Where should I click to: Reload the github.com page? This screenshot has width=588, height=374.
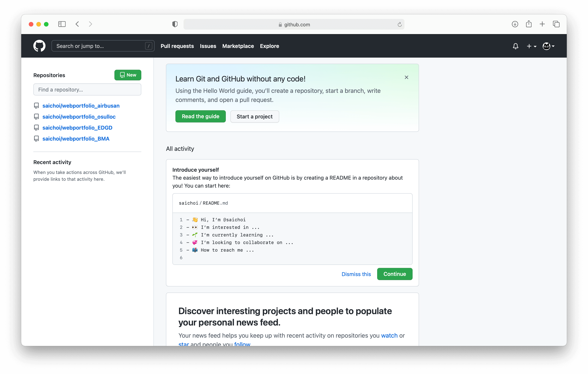[x=400, y=24]
